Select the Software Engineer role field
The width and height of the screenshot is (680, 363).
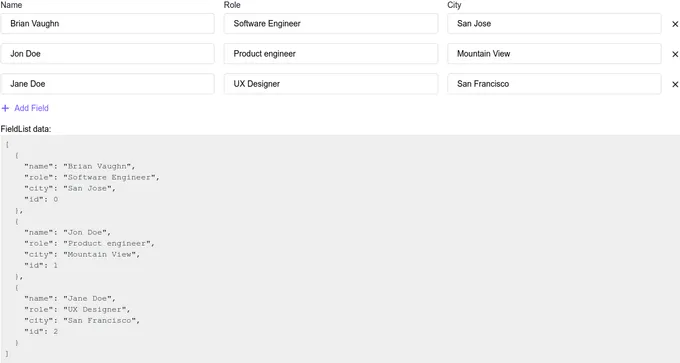pyautogui.click(x=331, y=23)
